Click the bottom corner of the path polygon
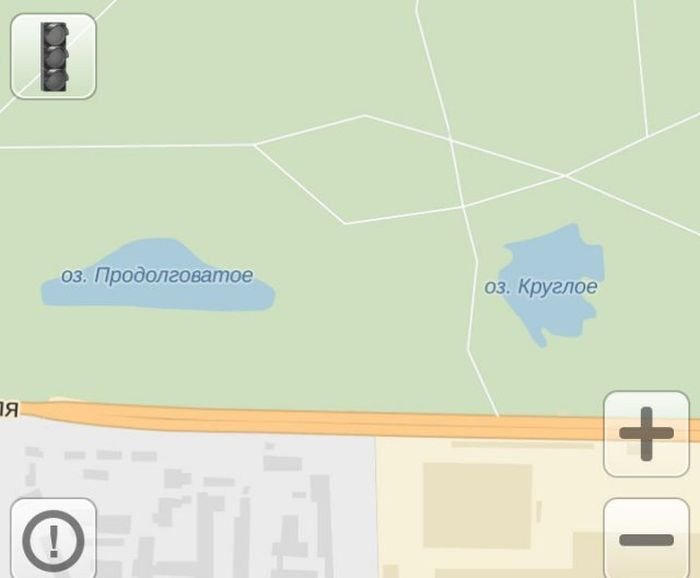Image resolution: width=700 pixels, height=578 pixels. pos(345,223)
